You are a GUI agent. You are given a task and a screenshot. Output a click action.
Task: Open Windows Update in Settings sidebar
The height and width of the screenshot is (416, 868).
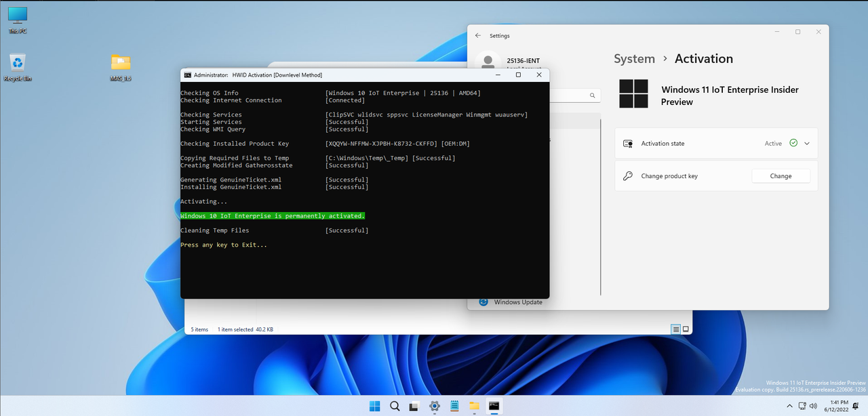518,302
